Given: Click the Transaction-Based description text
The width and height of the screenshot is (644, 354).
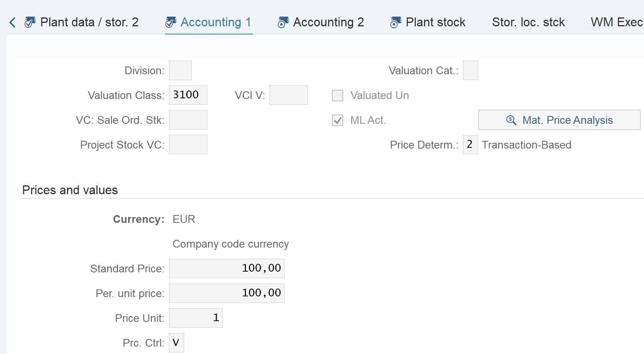Looking at the screenshot, I should pos(526,145).
